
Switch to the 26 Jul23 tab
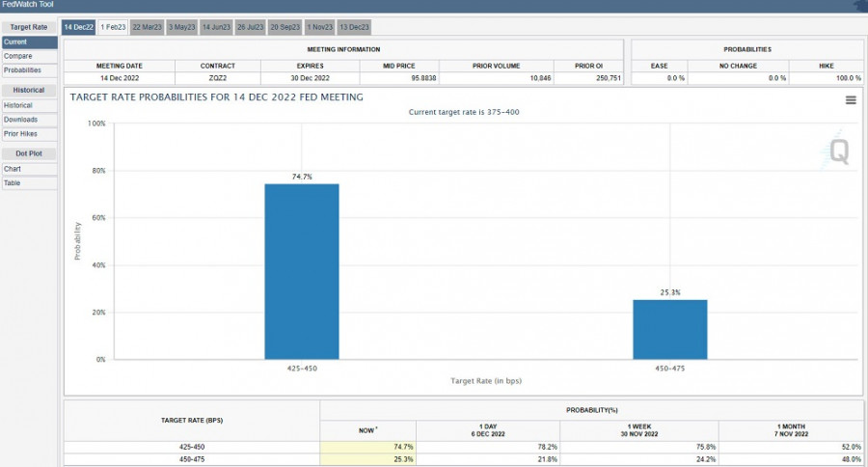click(251, 27)
